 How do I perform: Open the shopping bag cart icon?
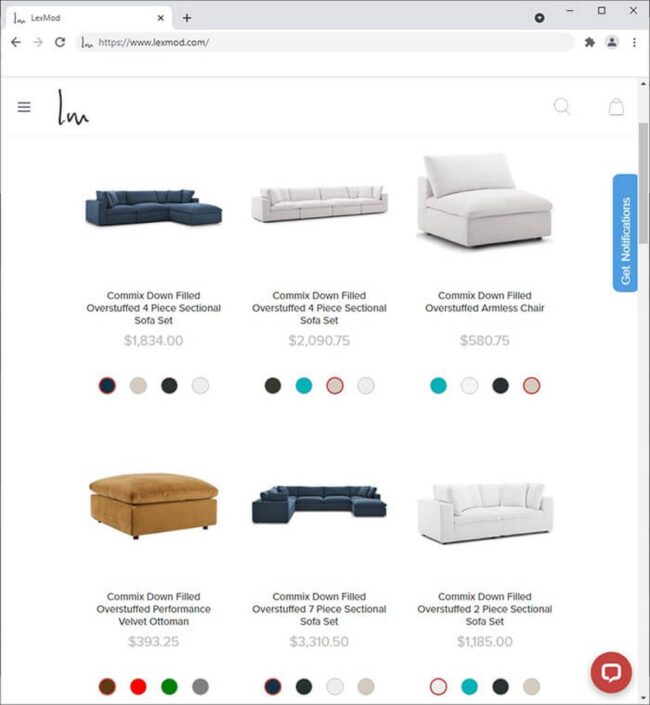(x=616, y=107)
